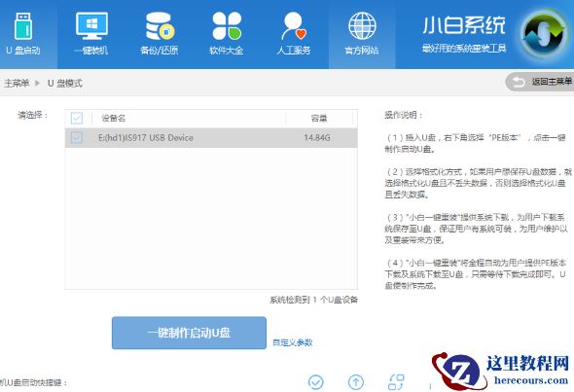Click the circled up-arrow upgrade icon at bottom
The height and width of the screenshot is (392, 574).
356,382
